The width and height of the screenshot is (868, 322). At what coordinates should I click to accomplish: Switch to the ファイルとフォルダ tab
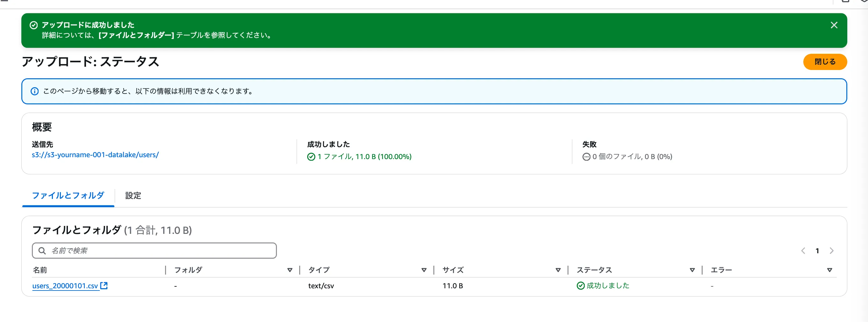tap(68, 195)
